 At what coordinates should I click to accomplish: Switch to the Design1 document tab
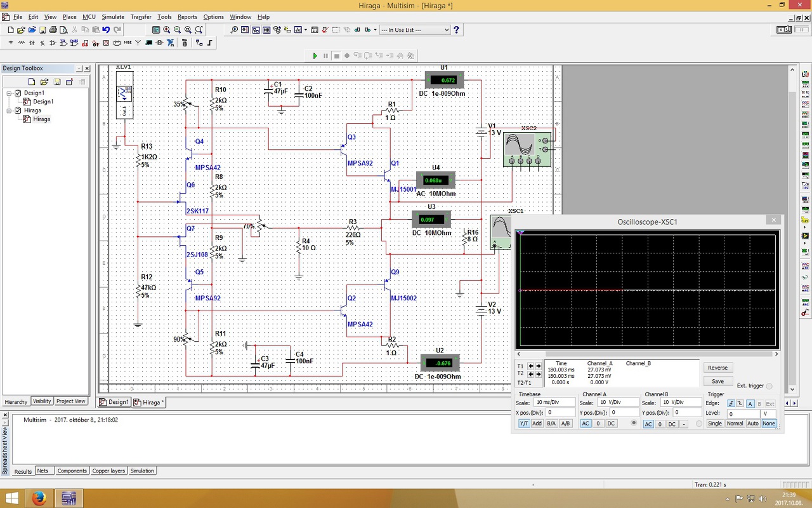tap(114, 402)
